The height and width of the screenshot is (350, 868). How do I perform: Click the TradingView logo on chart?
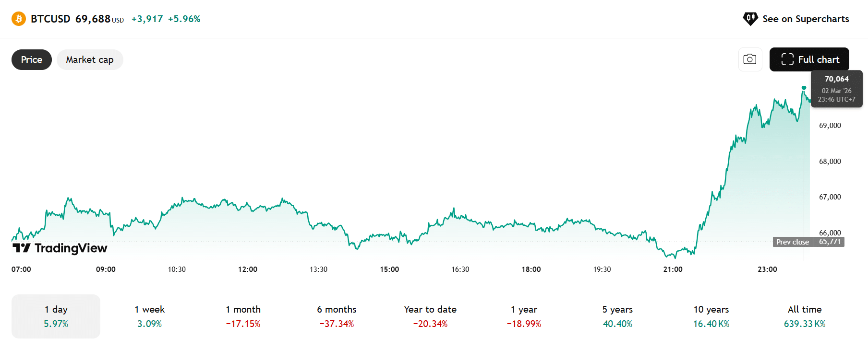60,248
